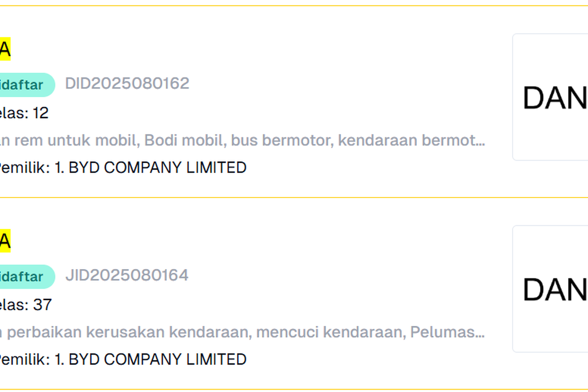Image resolution: width=588 pixels, height=392 pixels.
Task: Click the yellow highlight swatch behind the search match
Action: pos(6,48)
